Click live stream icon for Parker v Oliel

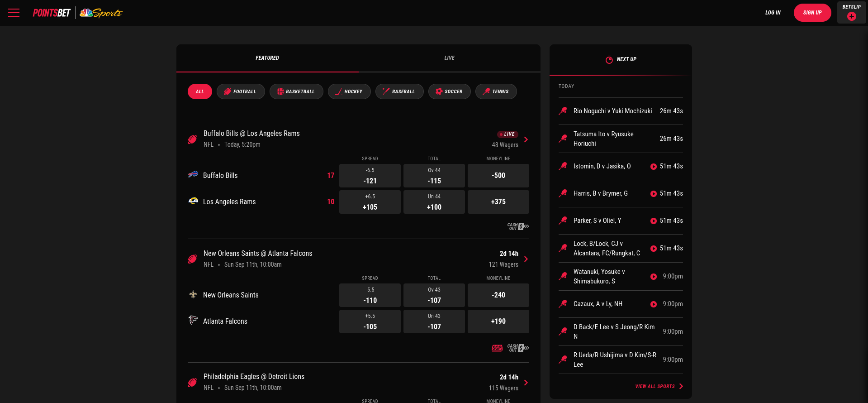[653, 221]
